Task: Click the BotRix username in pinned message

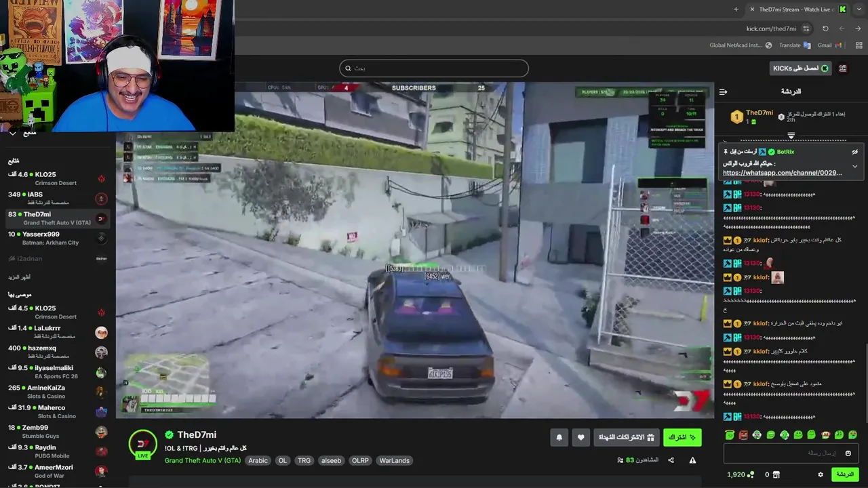Action: 785,152
